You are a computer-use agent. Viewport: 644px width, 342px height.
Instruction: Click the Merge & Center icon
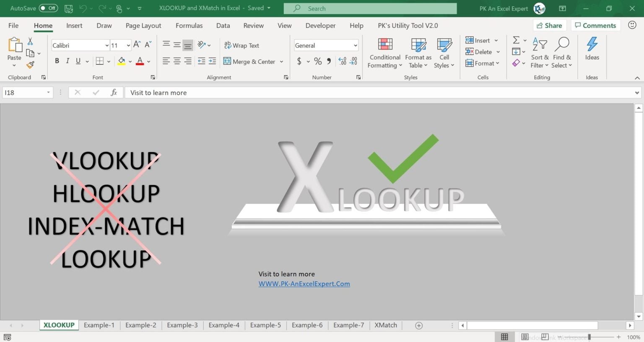click(227, 61)
